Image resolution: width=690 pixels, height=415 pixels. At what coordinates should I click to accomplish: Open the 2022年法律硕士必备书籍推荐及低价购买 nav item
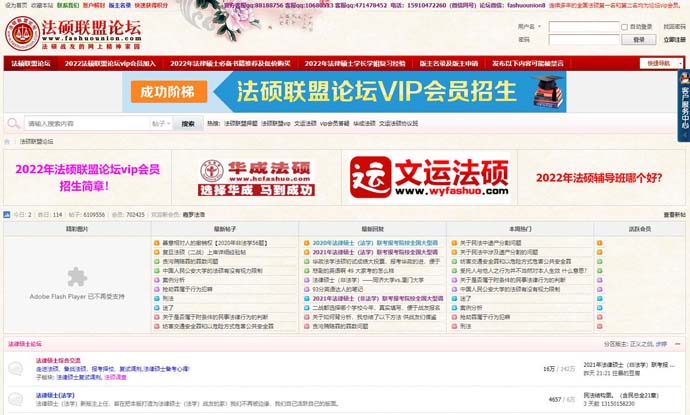coord(230,63)
